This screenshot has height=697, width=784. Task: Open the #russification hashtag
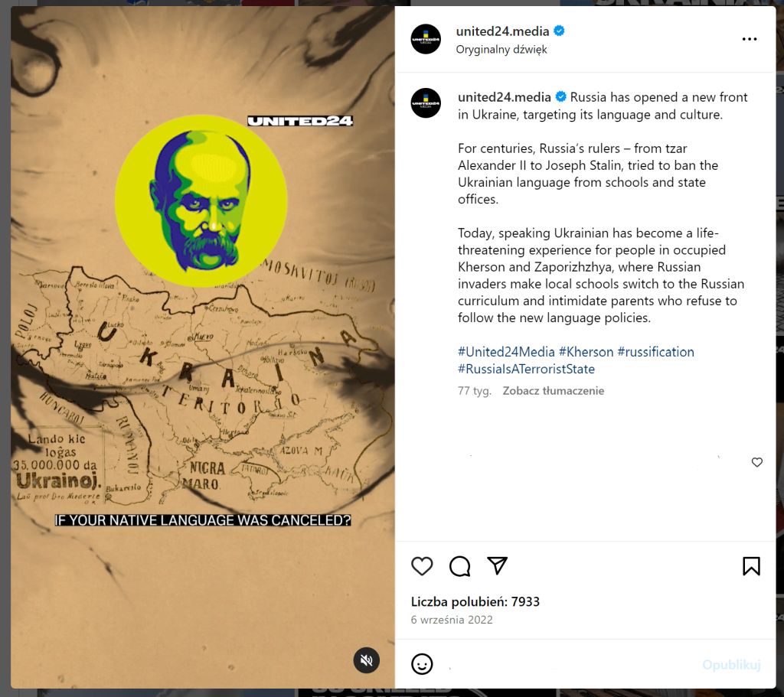[x=655, y=352]
